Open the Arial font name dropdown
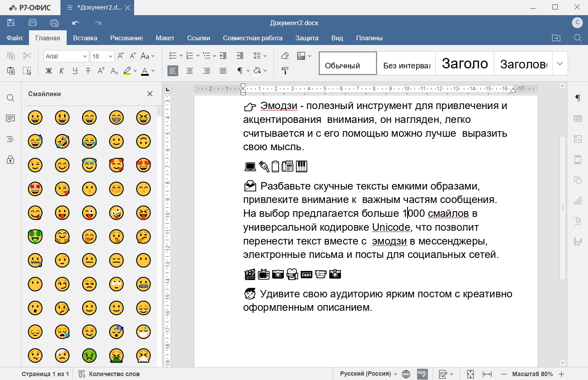 85,56
